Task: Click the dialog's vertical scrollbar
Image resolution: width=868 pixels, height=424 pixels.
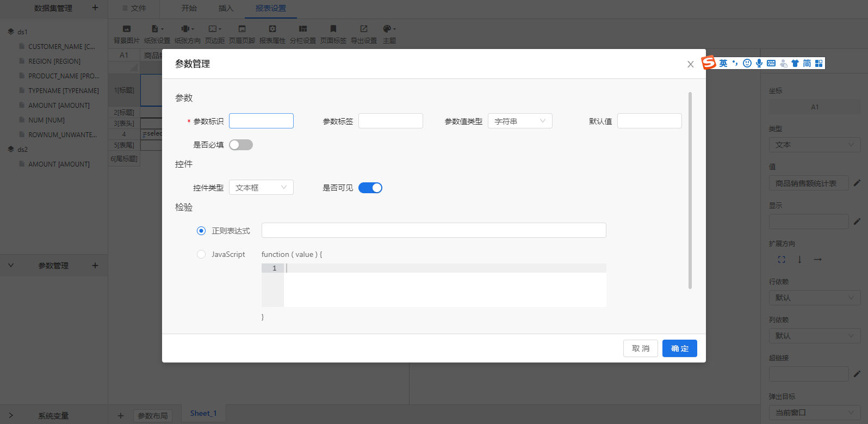Action: tap(690, 191)
